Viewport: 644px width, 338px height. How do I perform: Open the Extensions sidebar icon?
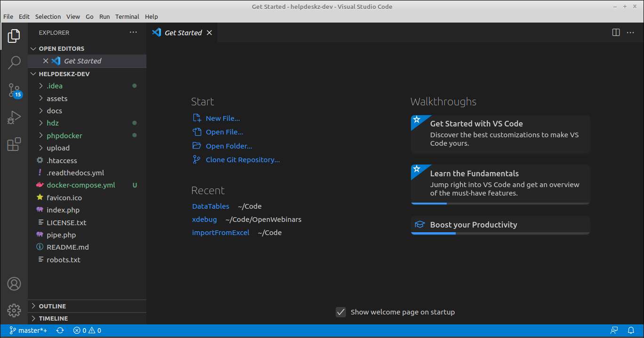[14, 144]
